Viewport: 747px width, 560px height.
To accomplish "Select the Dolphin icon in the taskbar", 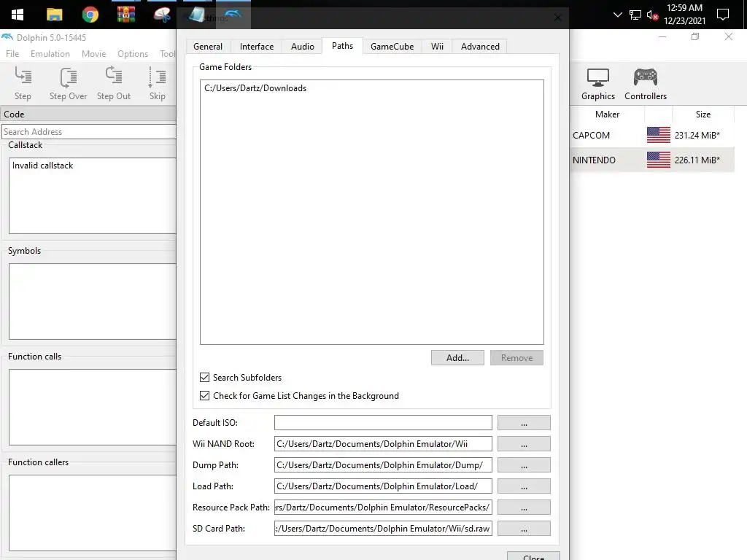I will 233,15.
